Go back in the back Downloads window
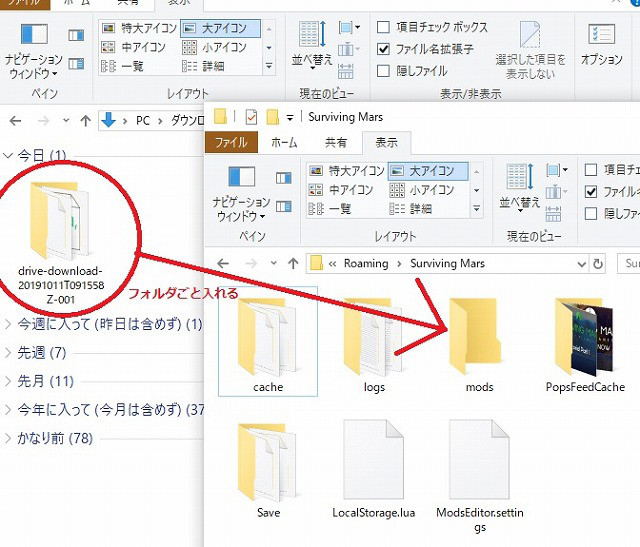The width and height of the screenshot is (640, 547). tap(16, 121)
